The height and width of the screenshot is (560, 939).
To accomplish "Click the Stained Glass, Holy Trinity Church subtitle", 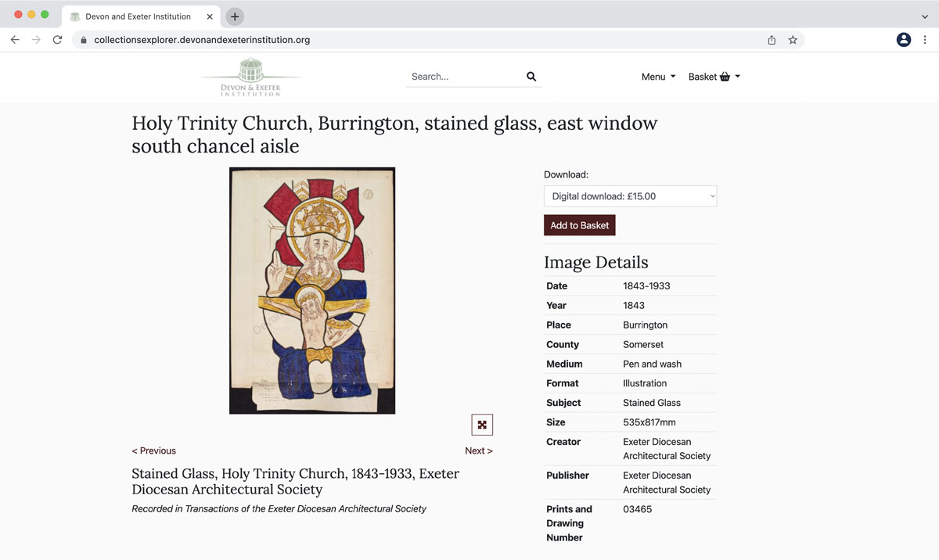I will [x=296, y=482].
